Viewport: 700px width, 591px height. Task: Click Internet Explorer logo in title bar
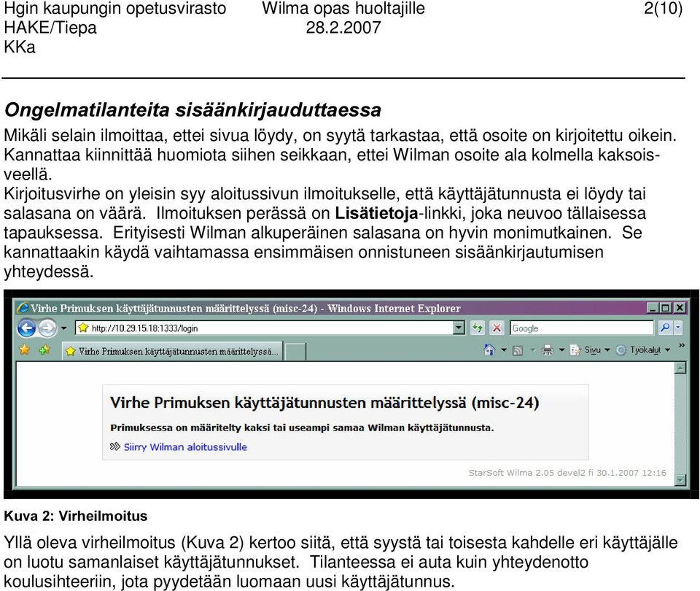coord(23,308)
